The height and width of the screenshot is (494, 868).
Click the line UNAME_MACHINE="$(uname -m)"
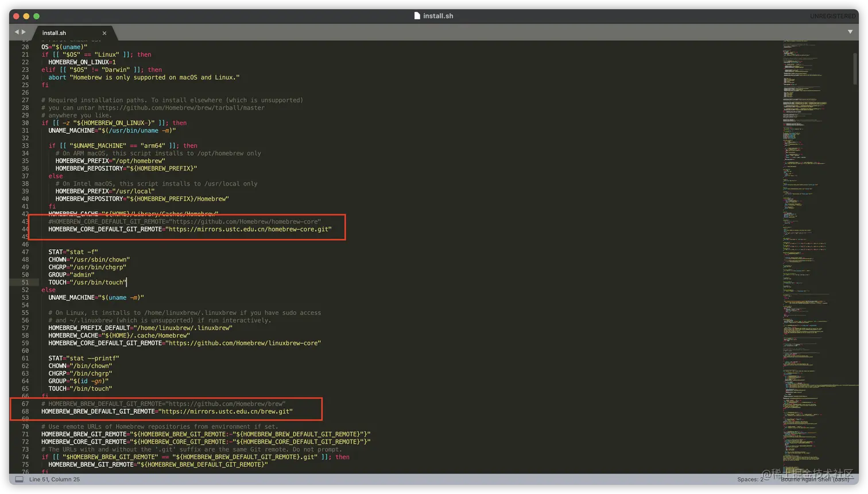(96, 298)
